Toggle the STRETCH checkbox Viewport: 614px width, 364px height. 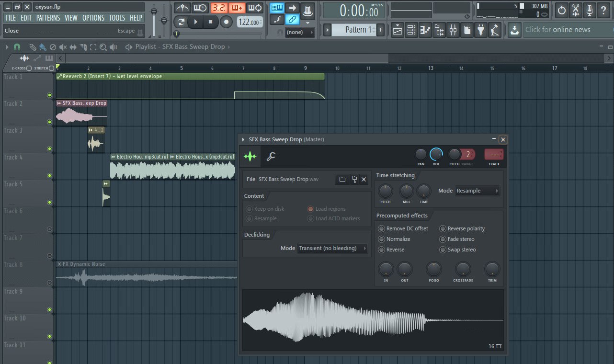pos(51,68)
